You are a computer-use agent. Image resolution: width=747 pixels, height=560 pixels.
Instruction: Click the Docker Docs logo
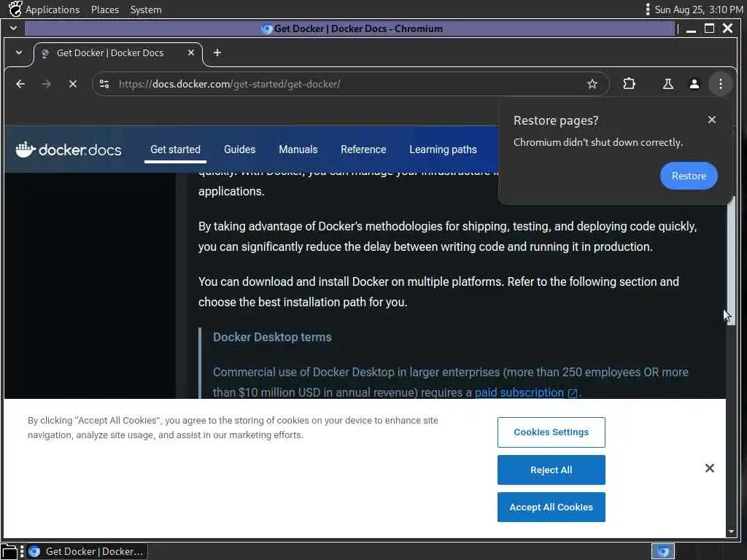tap(69, 149)
